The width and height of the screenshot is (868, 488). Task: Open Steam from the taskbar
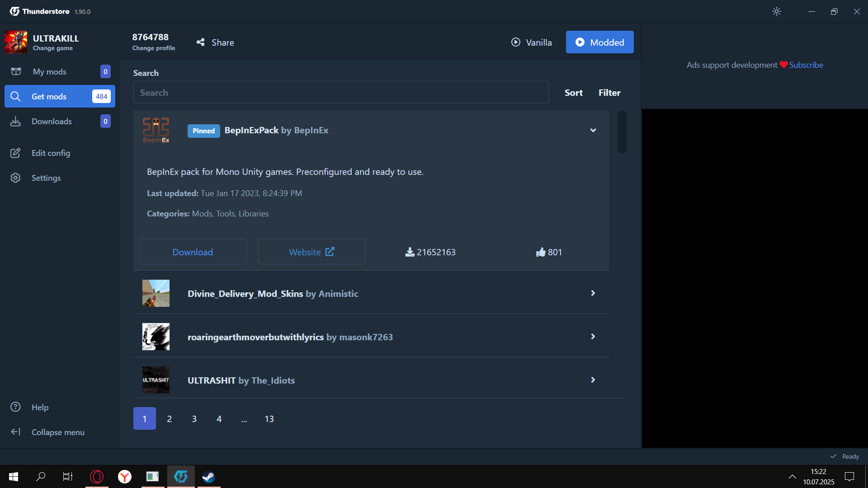pos(208,477)
